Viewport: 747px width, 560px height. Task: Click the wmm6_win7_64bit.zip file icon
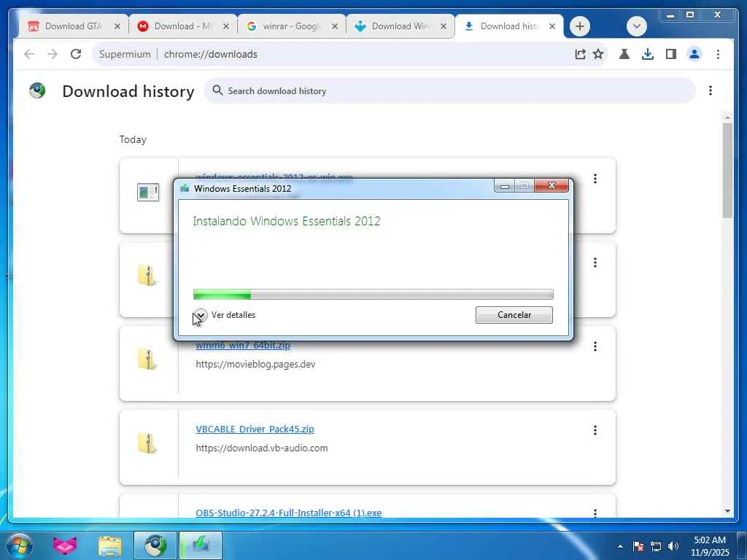[x=147, y=359]
